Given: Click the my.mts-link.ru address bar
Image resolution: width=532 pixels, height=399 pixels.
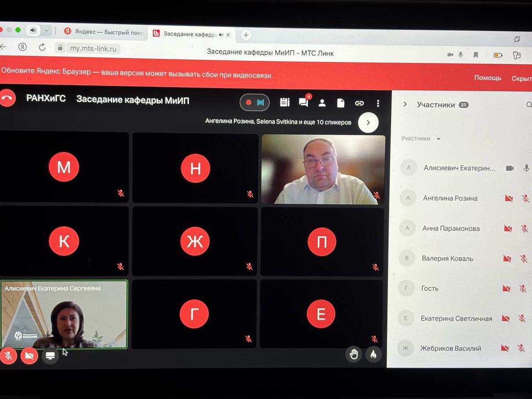Looking at the screenshot, I should [x=93, y=48].
